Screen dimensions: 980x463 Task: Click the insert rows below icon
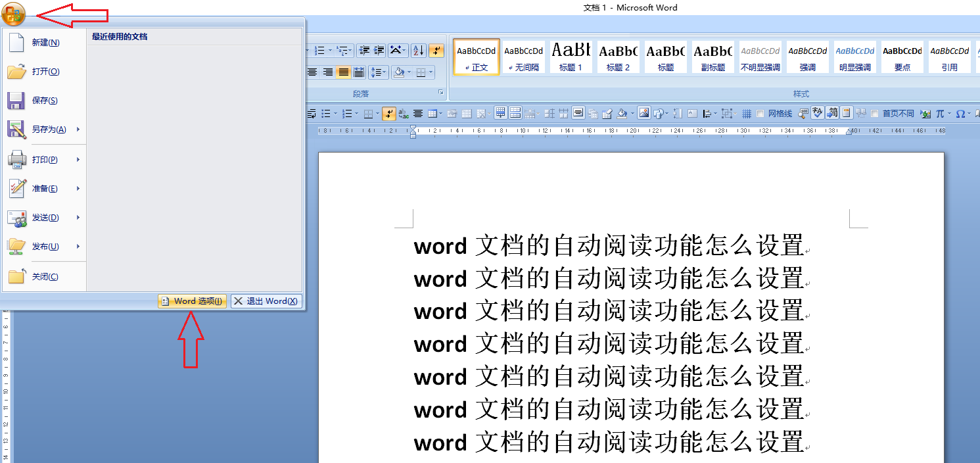(500, 113)
